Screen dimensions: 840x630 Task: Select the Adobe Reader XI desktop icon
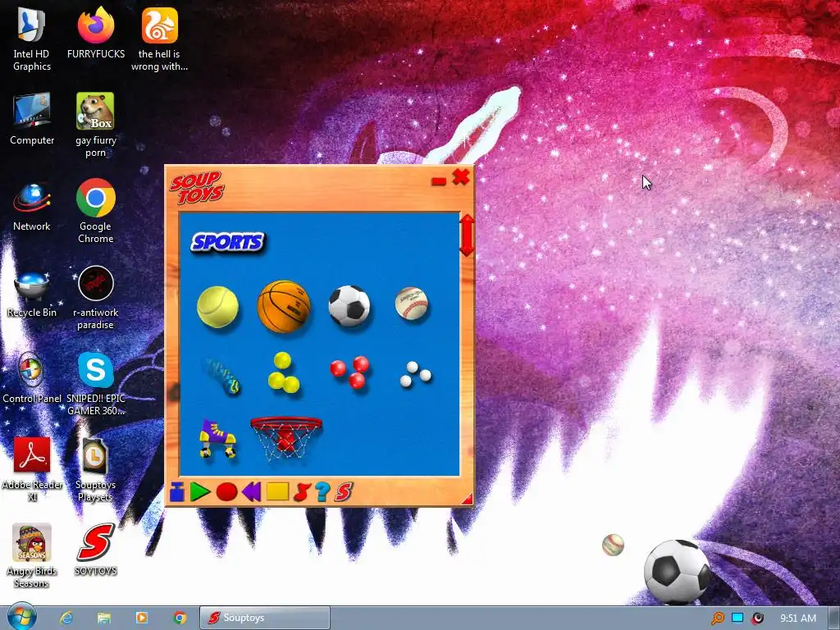pyautogui.click(x=32, y=470)
